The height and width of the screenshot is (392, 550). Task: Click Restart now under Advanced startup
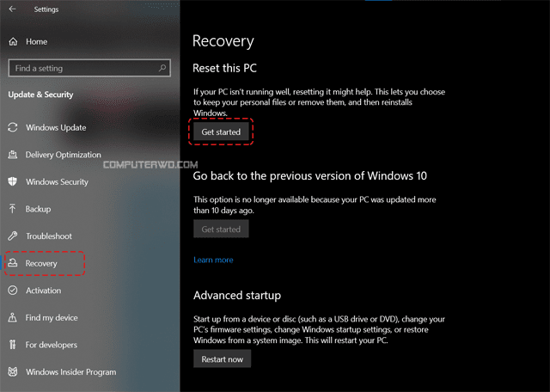click(x=222, y=359)
